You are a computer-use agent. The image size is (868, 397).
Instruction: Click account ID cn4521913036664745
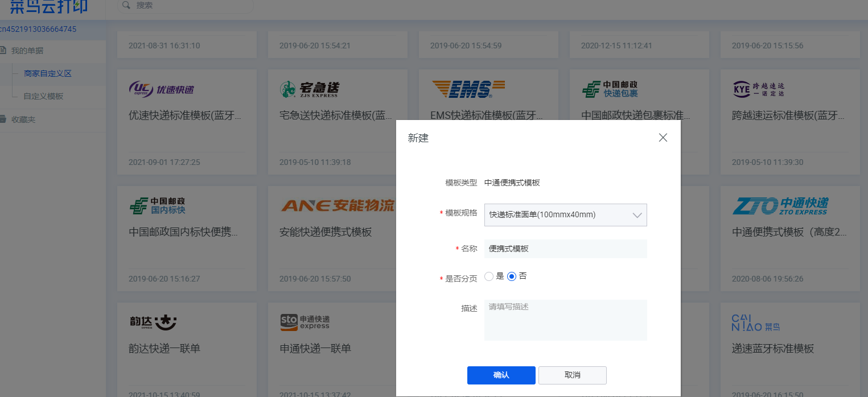coord(38,29)
